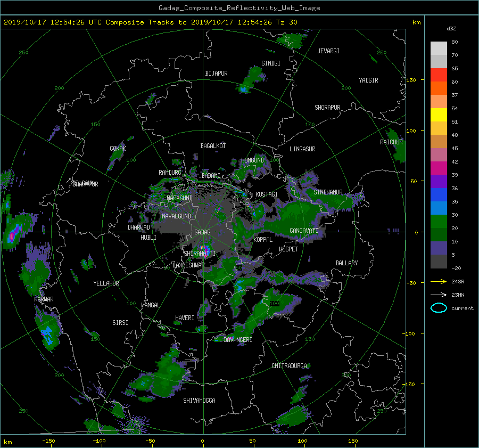This screenshot has height=448, width=479.
Task: Click the UTC Composite Tracks timestamp header
Action: tap(150, 22)
